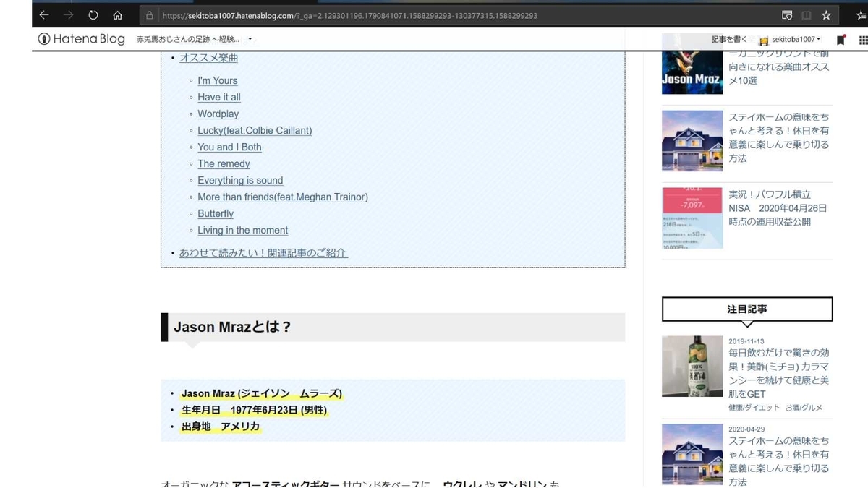Switch on the reading view book icon
Image resolution: width=868 pixels, height=488 pixels.
point(807,15)
